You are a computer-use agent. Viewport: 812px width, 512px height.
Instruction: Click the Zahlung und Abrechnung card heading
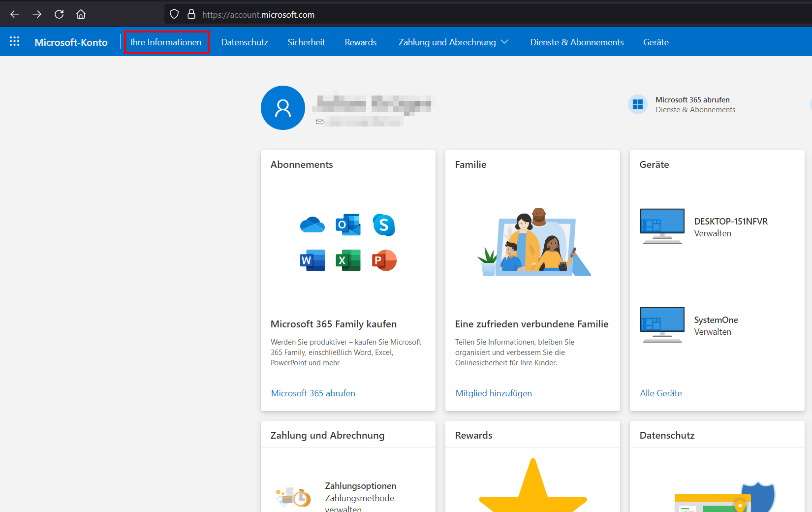327,435
